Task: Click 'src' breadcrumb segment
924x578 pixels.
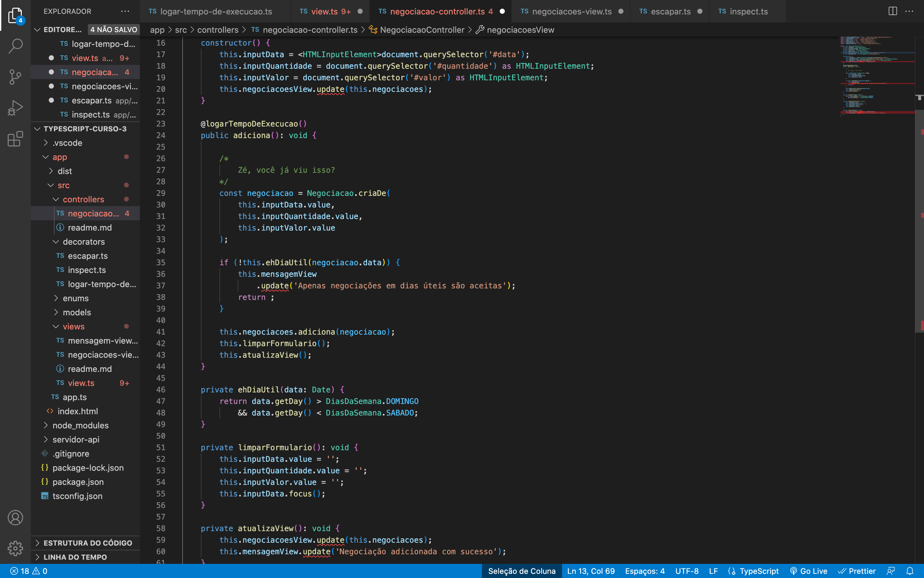Action: (181, 30)
